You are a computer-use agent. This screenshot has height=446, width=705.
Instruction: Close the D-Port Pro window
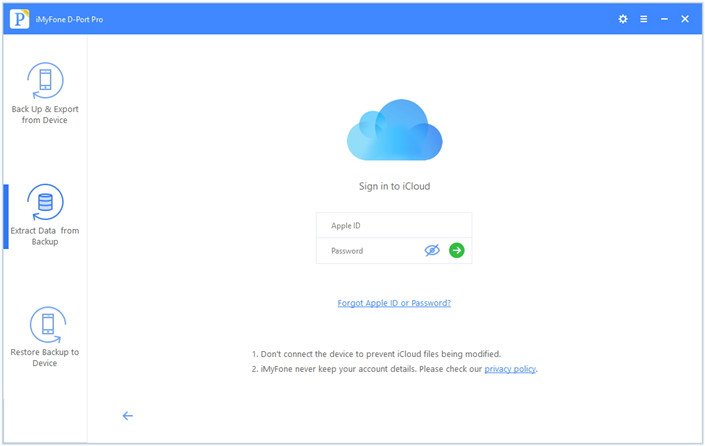(685, 18)
